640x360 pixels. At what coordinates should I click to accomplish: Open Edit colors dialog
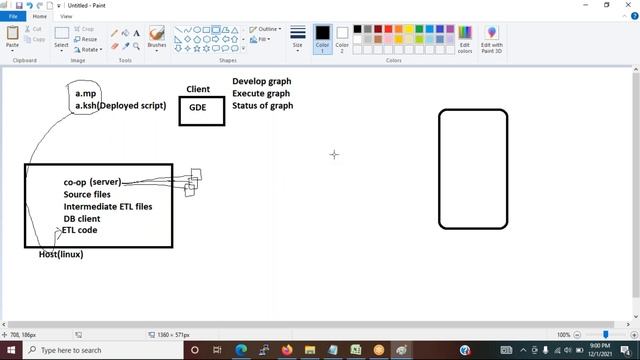tap(465, 39)
